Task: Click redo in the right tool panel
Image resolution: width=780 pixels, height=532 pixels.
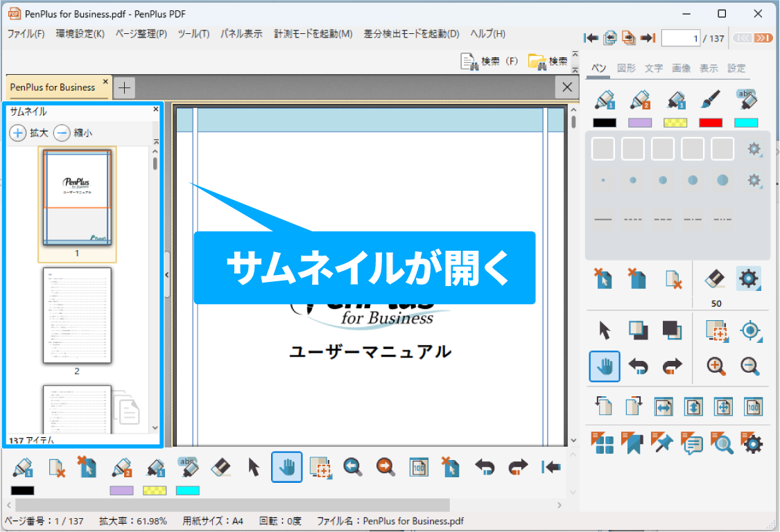Action: (672, 366)
